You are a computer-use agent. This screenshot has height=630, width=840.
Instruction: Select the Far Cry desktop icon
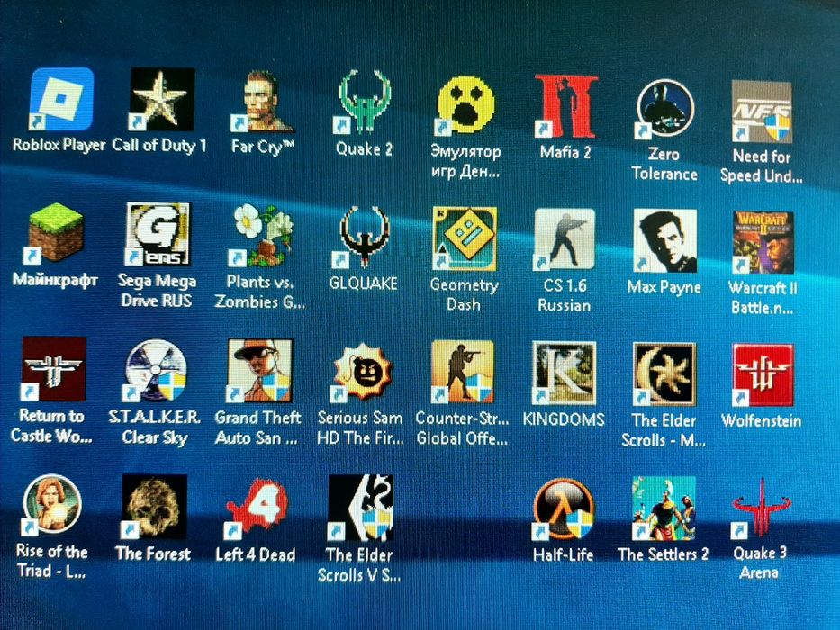point(263,101)
